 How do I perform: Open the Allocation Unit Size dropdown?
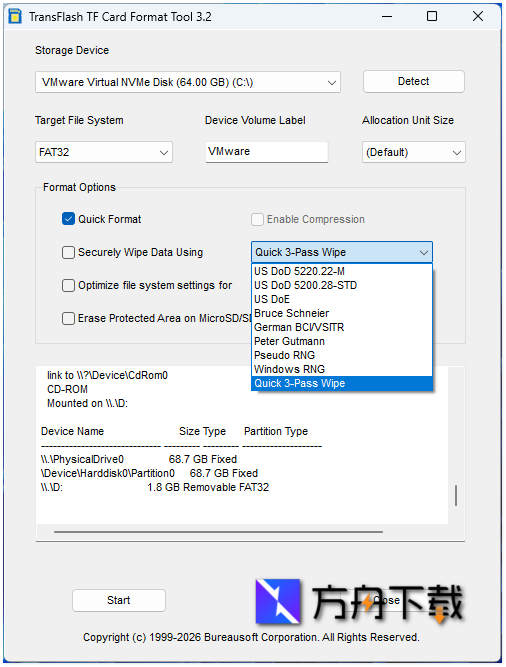(413, 152)
